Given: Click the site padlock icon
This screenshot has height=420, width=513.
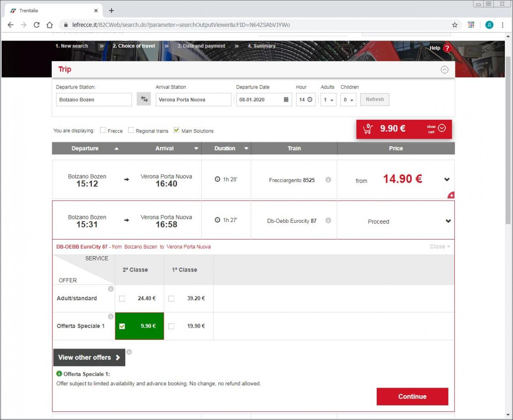Looking at the screenshot, I should tap(66, 25).
